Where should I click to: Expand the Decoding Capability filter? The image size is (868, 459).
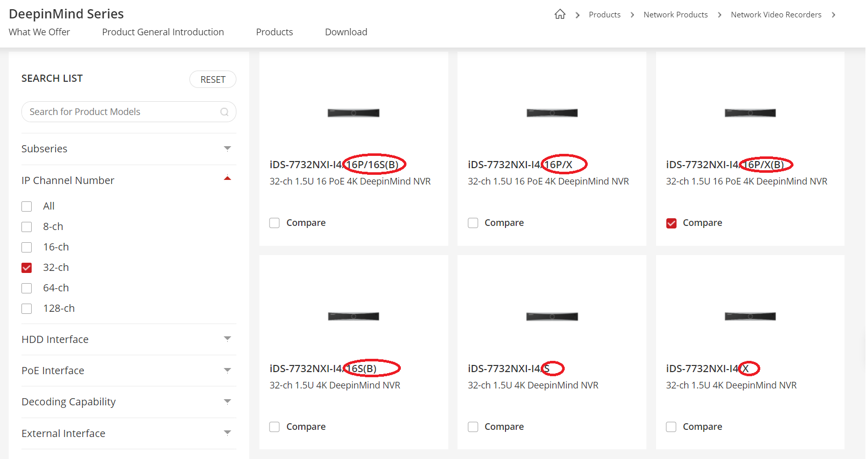click(227, 402)
